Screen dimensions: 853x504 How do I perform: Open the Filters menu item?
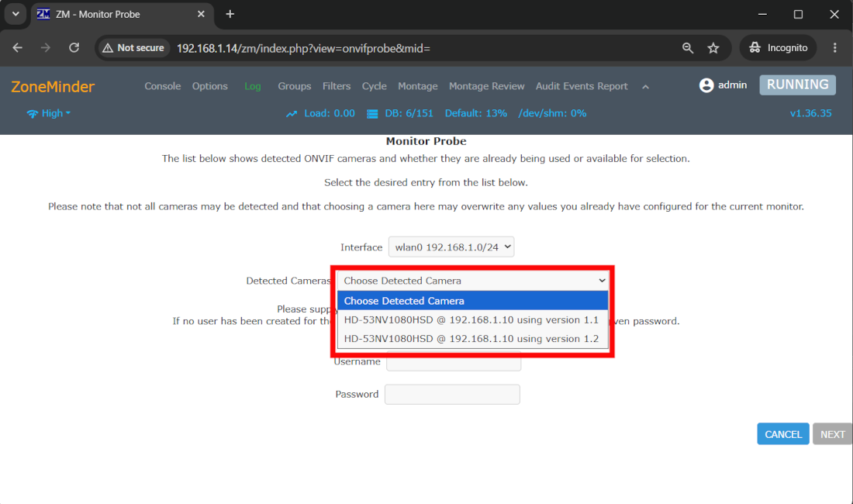[x=337, y=86]
